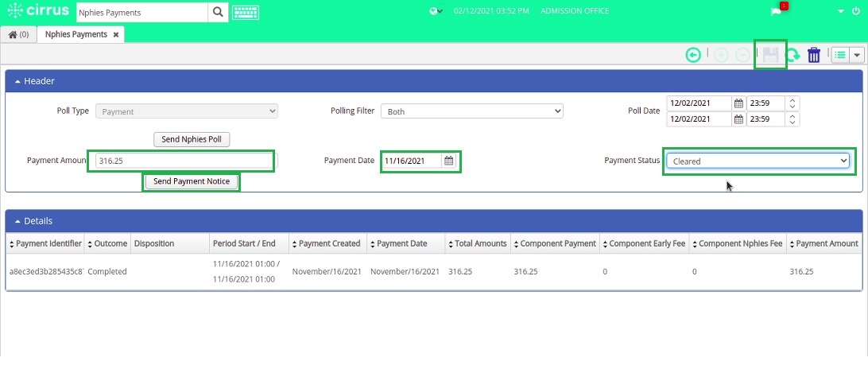Click payment identifier a8ec3ed3b285435c8 cell
Screen dimensions: 868x381
46,272
